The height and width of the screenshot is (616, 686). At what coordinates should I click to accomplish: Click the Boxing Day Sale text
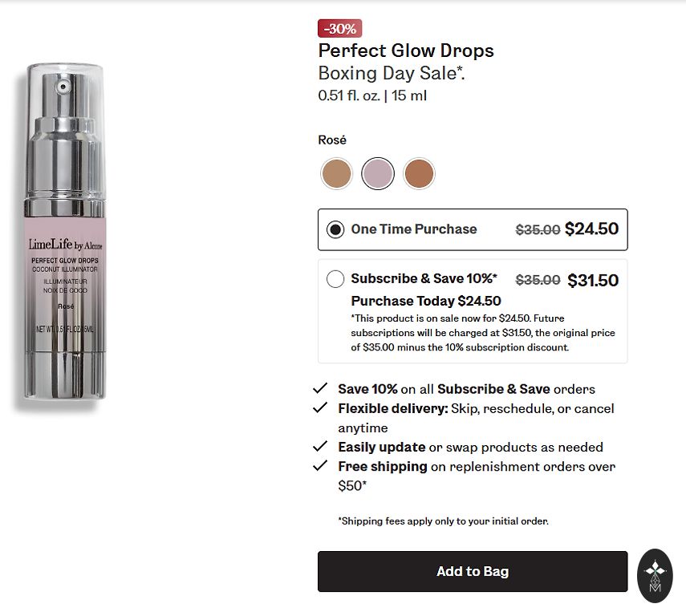[x=392, y=73]
